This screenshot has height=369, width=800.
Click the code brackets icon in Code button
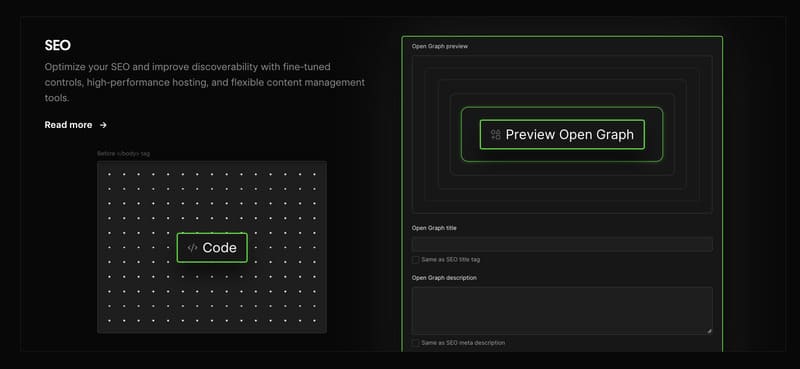coord(192,248)
